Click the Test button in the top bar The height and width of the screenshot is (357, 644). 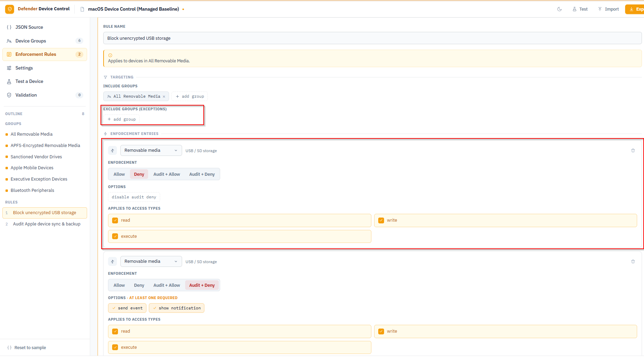[580, 9]
